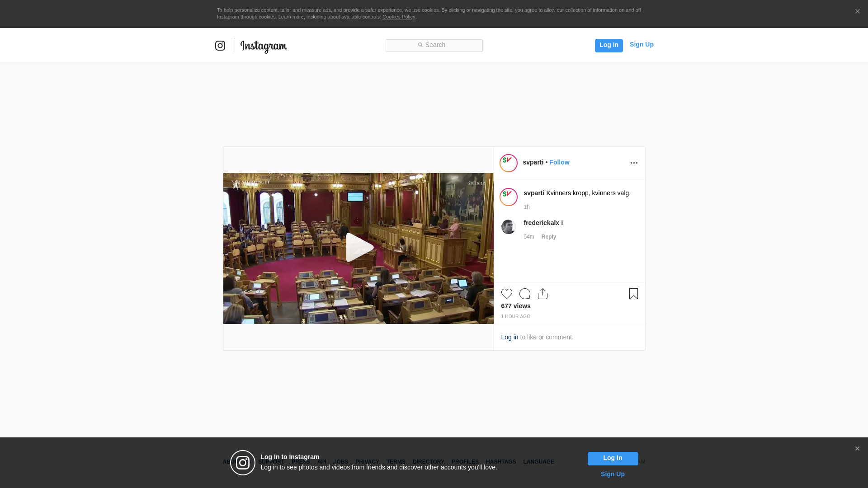This screenshot has width=868, height=488.
Task: Open the JOBS footer link
Action: (341, 462)
